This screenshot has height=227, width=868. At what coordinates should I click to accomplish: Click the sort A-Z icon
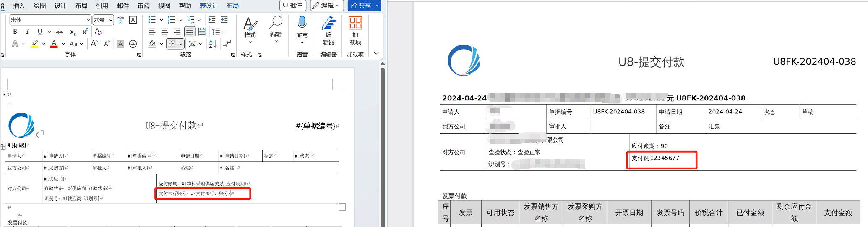pos(213,44)
